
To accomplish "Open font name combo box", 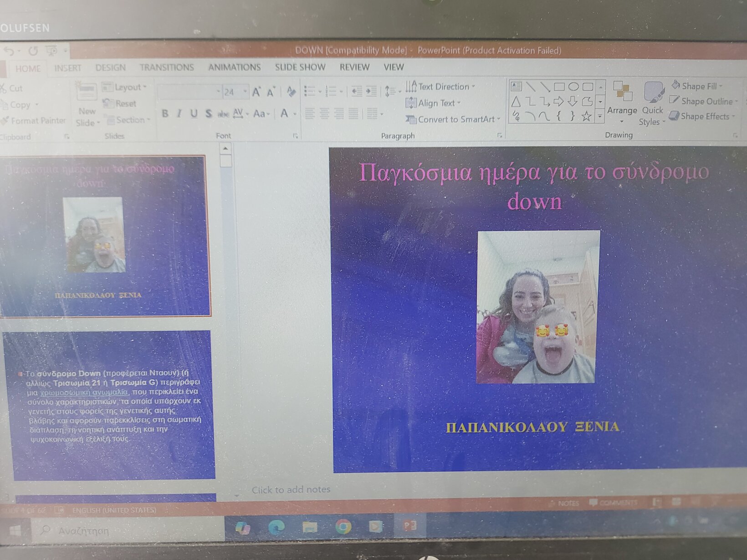I will coord(189,92).
